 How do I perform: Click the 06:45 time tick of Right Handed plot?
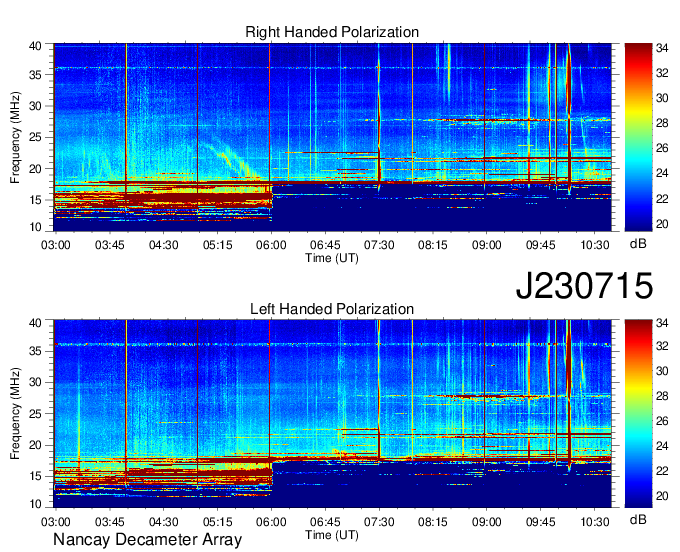point(325,245)
